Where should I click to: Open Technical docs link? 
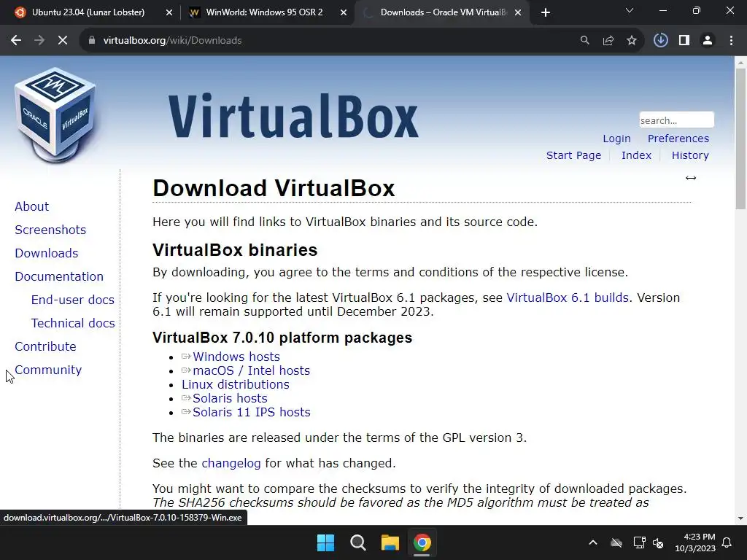pos(73,323)
